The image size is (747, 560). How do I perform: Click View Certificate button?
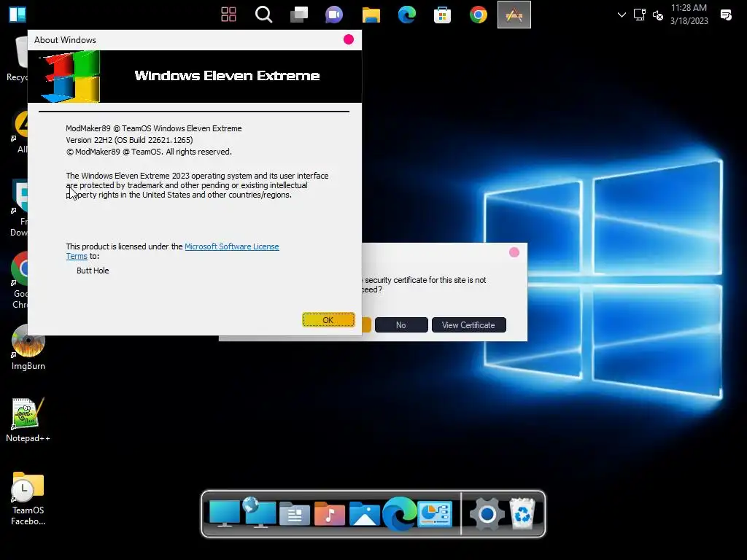pyautogui.click(x=469, y=324)
